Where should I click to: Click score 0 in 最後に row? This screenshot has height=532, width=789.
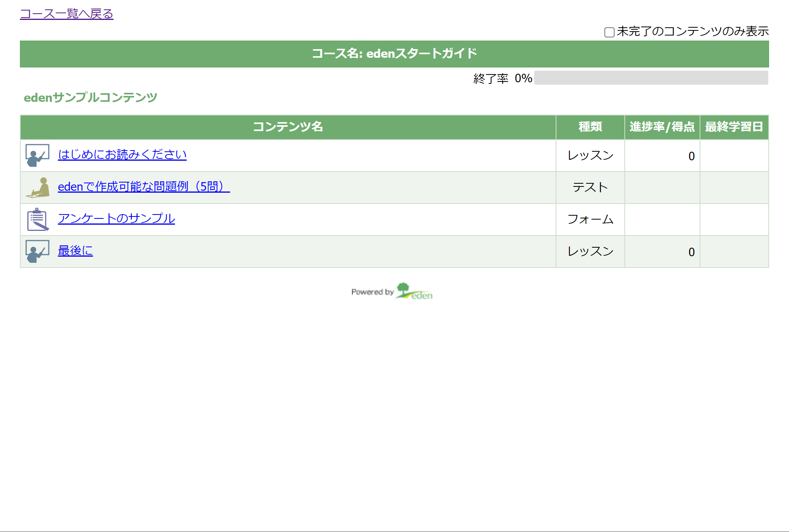pyautogui.click(x=691, y=252)
